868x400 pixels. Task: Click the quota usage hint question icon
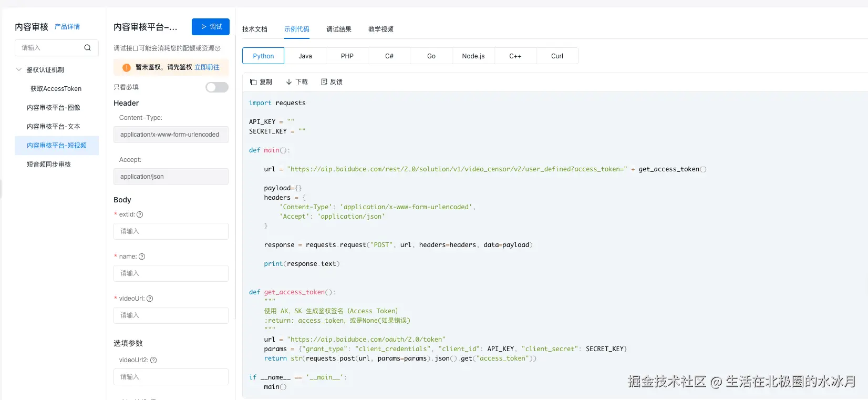tap(218, 48)
